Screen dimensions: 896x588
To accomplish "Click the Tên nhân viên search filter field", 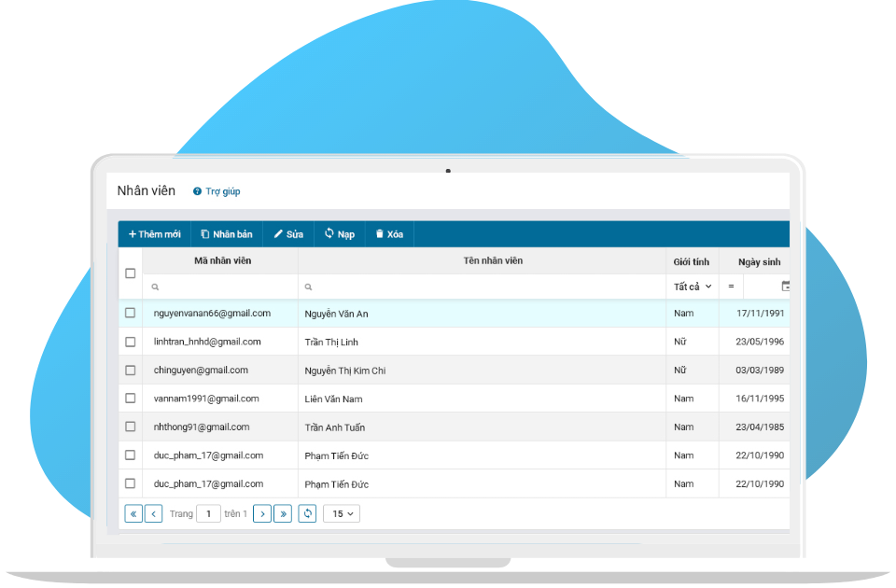I will click(483, 287).
